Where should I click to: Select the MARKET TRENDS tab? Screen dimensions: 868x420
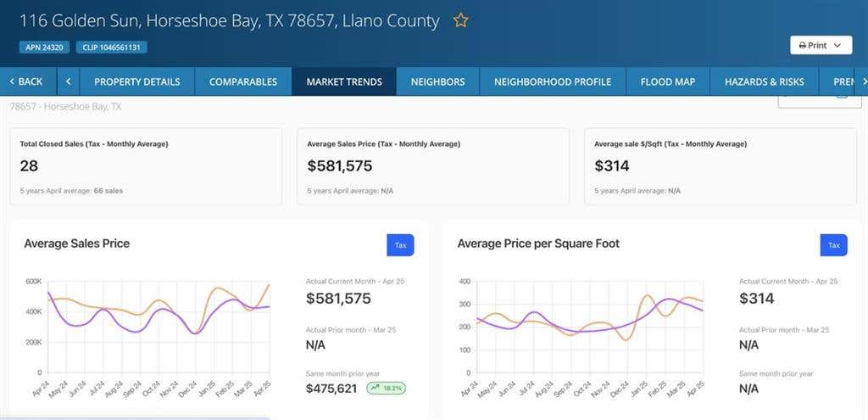tap(344, 81)
